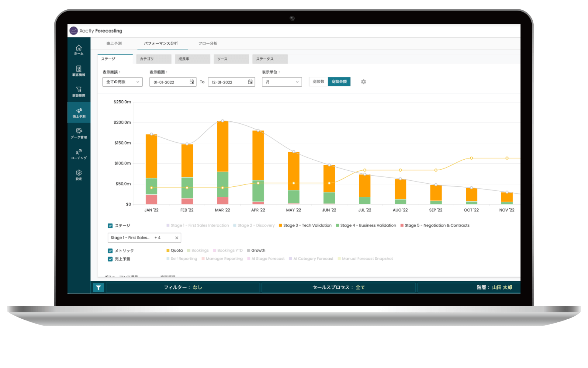Screen dimensions: 588x368
Task: Toggle Stage 4 - Business Validation legend
Action: (366, 225)
